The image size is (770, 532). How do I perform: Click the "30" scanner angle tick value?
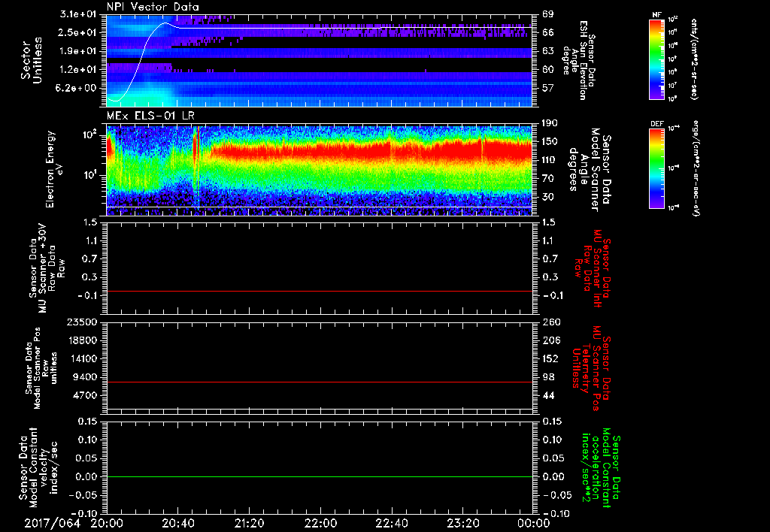[x=548, y=198]
